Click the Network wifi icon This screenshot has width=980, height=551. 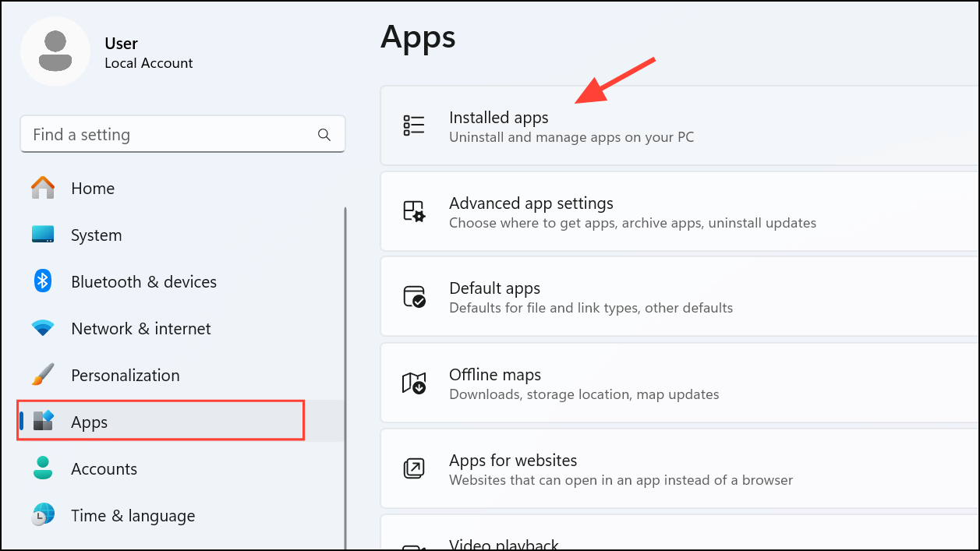[43, 328]
